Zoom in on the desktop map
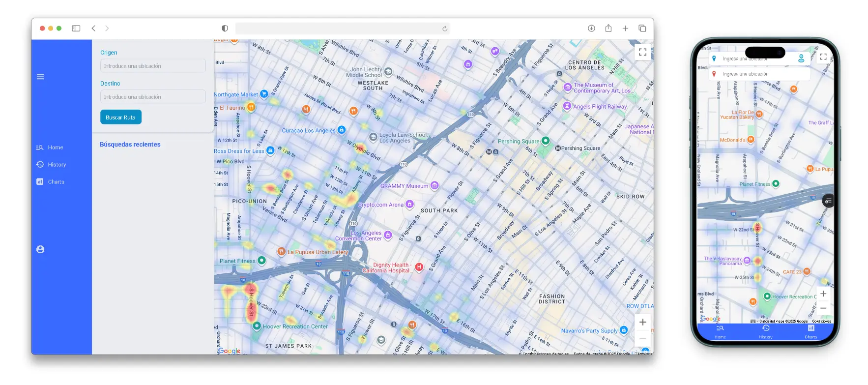 (x=642, y=322)
